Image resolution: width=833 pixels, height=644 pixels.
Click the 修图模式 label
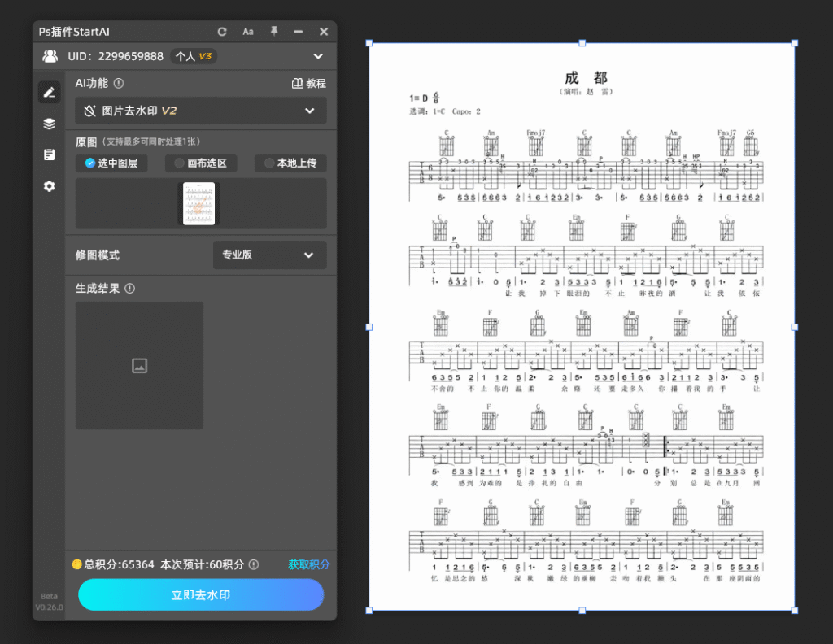point(98,255)
